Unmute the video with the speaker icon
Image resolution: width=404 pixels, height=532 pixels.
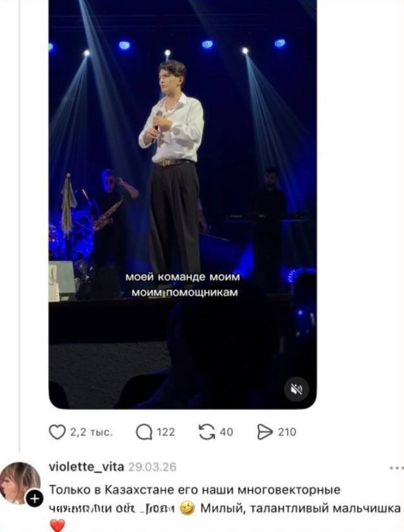(297, 389)
